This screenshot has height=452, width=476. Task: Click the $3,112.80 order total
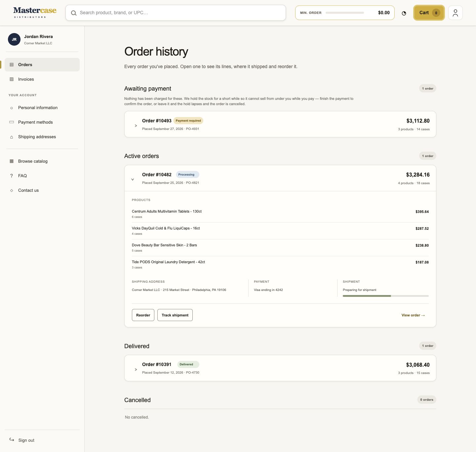point(418,121)
